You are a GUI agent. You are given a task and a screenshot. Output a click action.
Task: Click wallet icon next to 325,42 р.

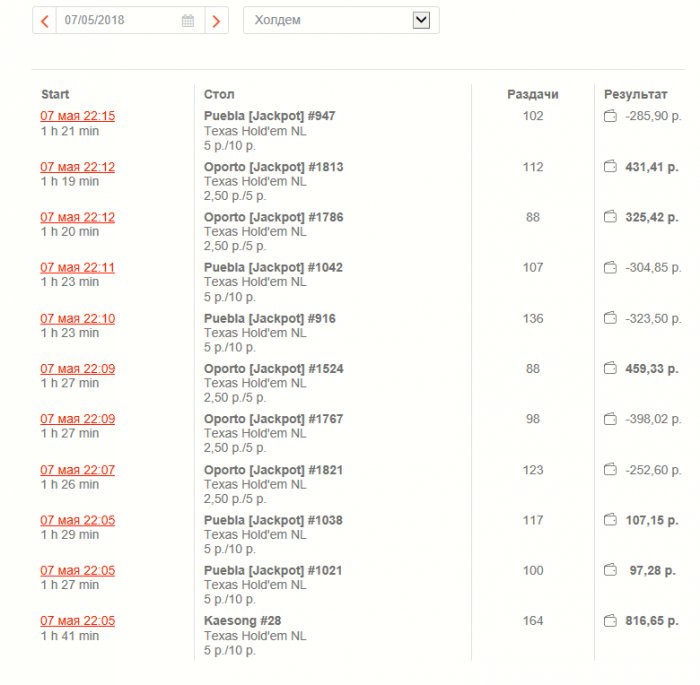pyautogui.click(x=610, y=217)
